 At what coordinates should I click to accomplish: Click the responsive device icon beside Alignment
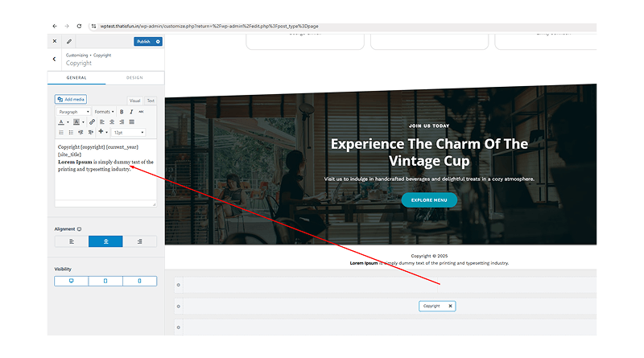click(79, 229)
